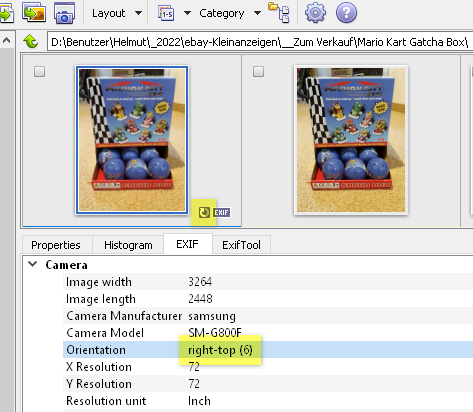Viewport: 473px width, 412px height.
Task: Open the folder tree view icon
Action: [x=279, y=12]
